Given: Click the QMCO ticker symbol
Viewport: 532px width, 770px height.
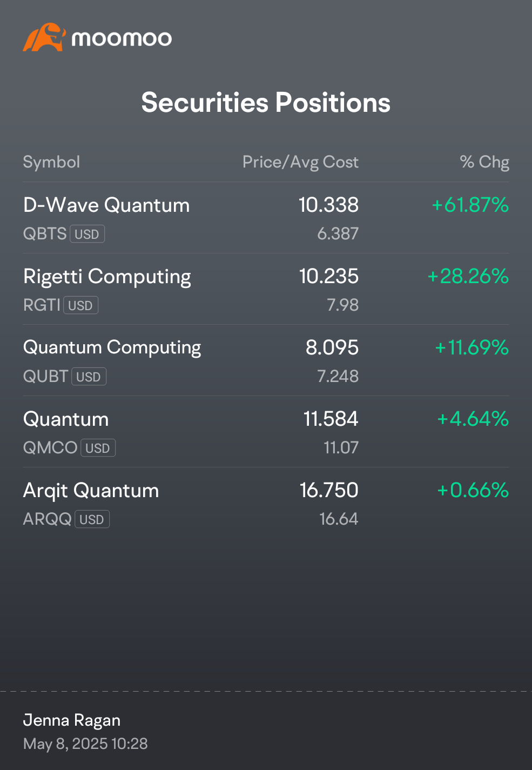Looking at the screenshot, I should pos(50,448).
